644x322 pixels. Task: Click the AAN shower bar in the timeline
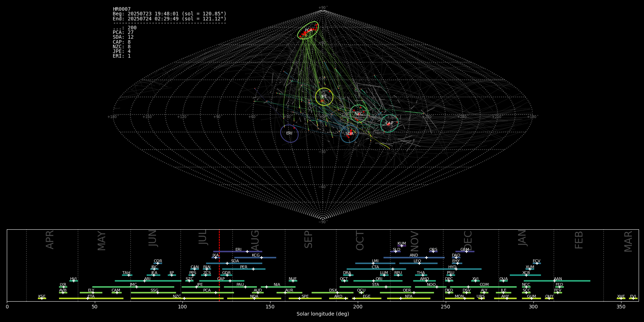[557, 281]
